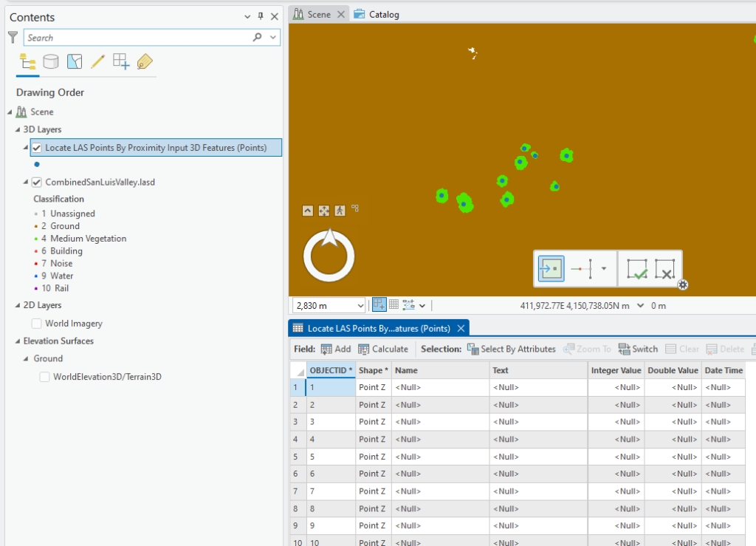Collapse the Elevation Surfaces group
Image resolution: width=756 pixels, height=546 pixels.
pos(16,341)
